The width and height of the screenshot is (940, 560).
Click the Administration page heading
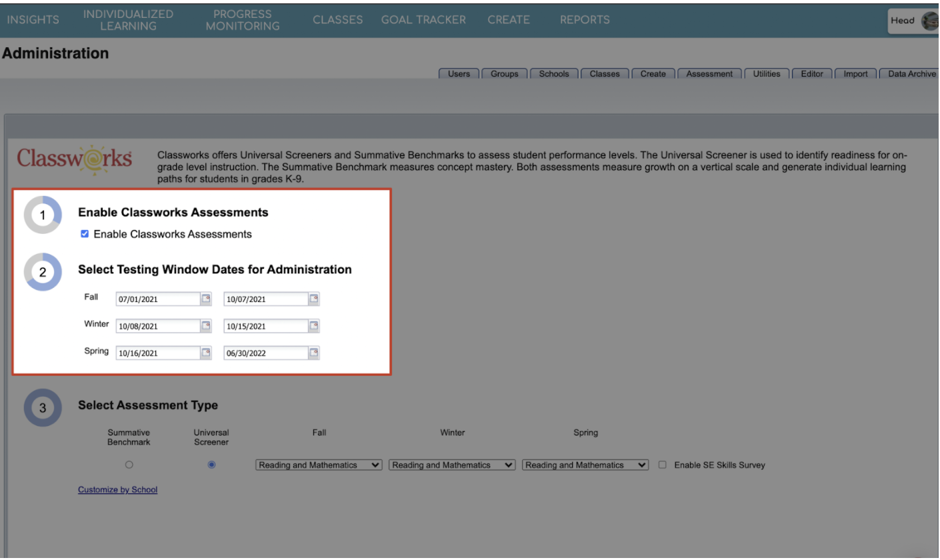click(55, 53)
